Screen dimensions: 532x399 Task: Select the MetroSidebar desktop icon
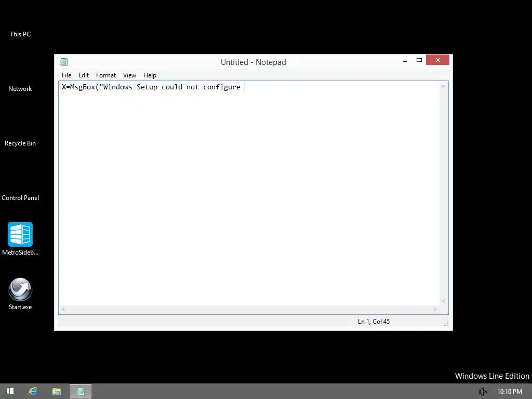click(20, 238)
